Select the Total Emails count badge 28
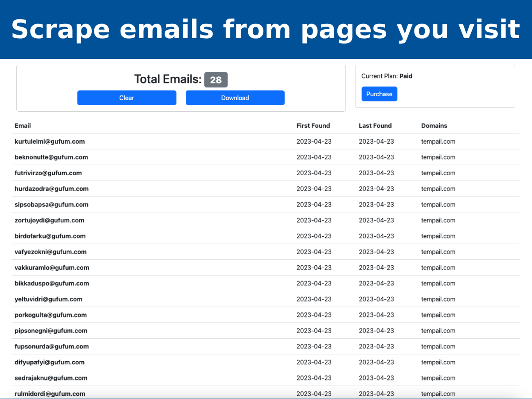The image size is (532, 399). click(x=216, y=80)
